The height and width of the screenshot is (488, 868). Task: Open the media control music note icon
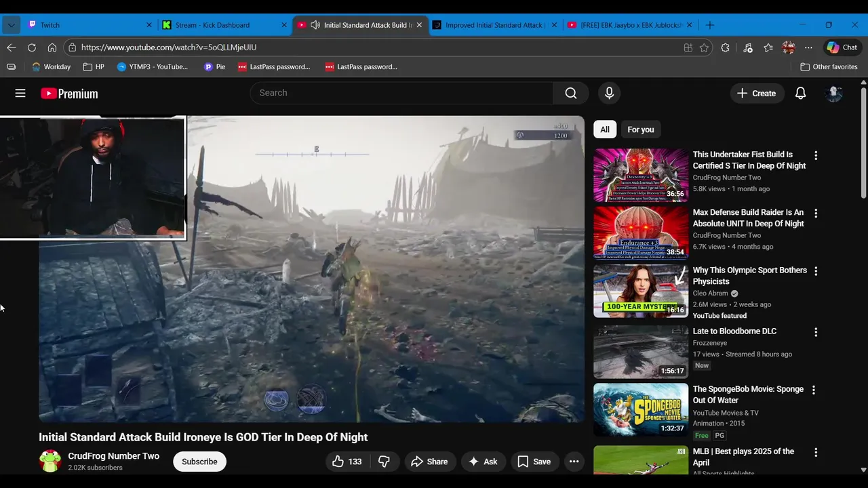[747, 47]
